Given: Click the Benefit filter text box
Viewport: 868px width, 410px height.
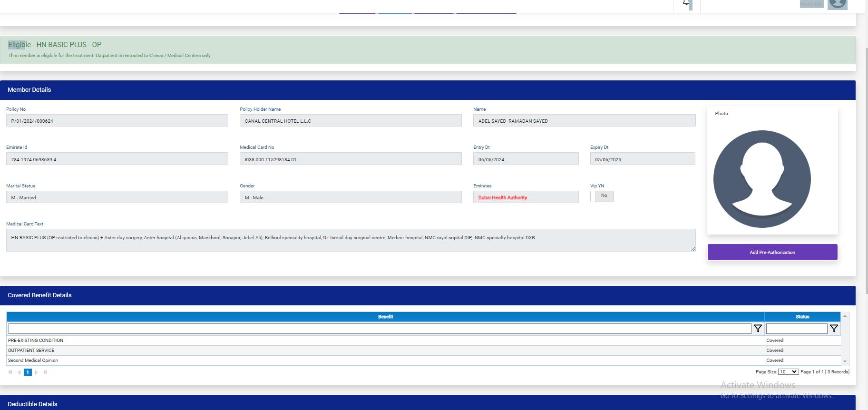Looking at the screenshot, I should click(x=380, y=329).
